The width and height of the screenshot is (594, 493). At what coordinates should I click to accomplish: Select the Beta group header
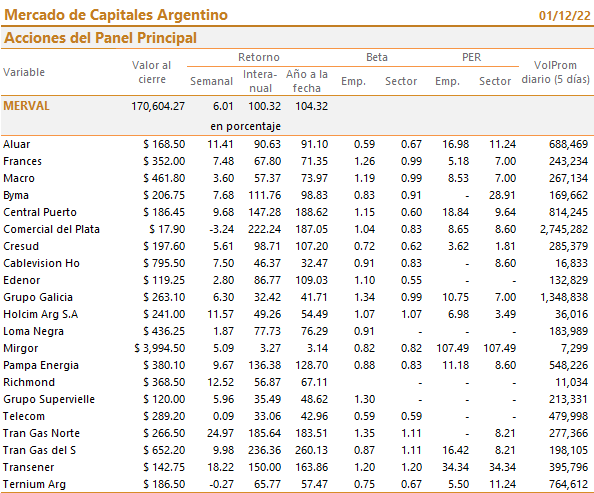[x=377, y=57]
